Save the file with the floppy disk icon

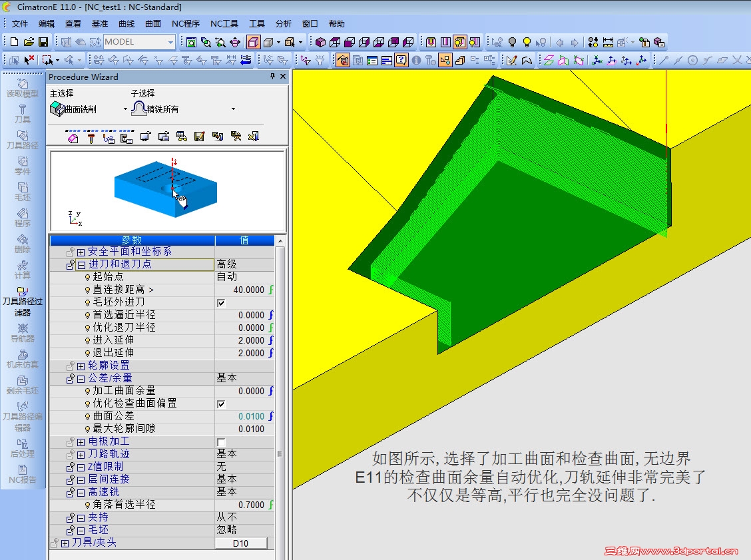tap(43, 42)
